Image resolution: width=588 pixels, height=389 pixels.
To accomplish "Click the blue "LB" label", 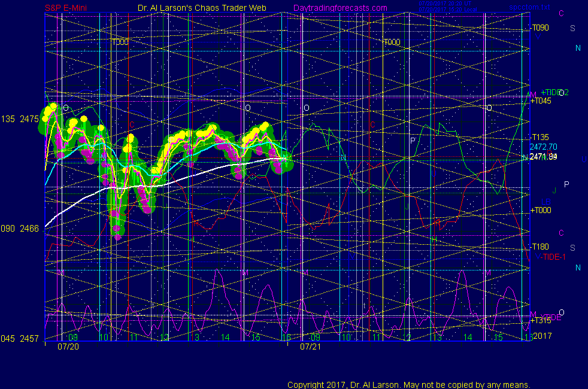I will tap(546, 202).
